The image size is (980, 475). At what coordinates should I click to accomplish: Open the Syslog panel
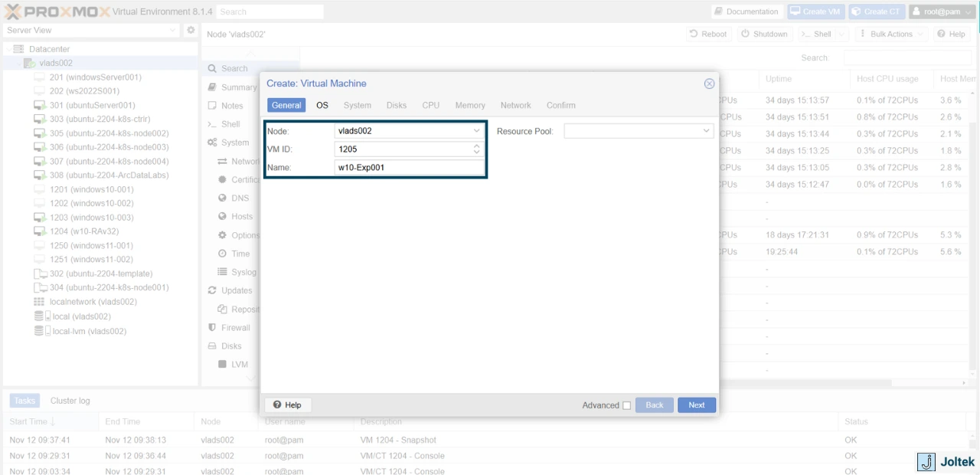coord(237,272)
